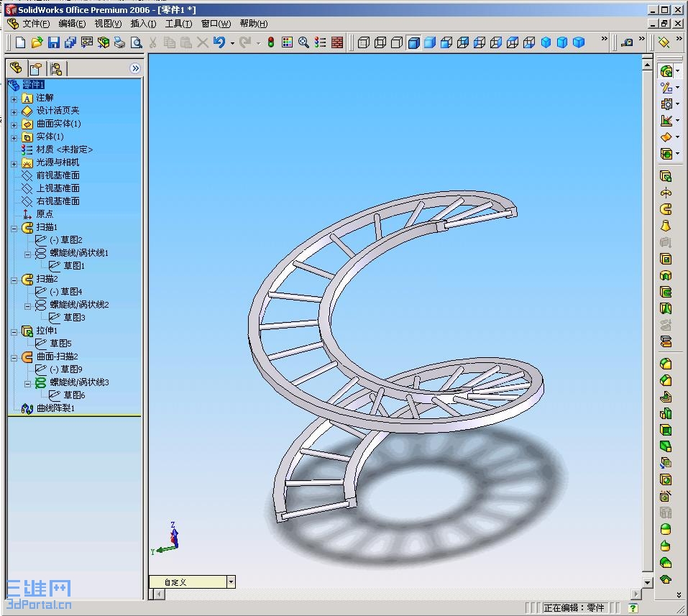Open the undo history dropdown arrow
This screenshot has width=688, height=616.
[x=232, y=43]
